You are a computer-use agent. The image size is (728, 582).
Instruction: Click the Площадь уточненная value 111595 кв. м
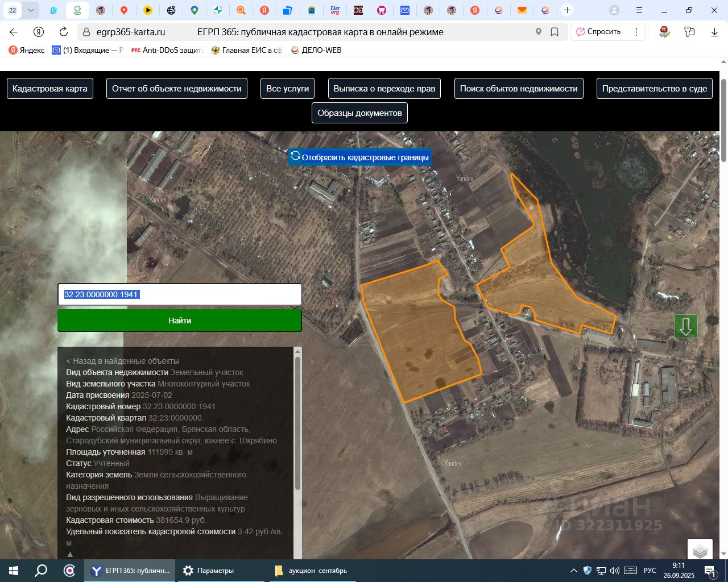pyautogui.click(x=170, y=452)
